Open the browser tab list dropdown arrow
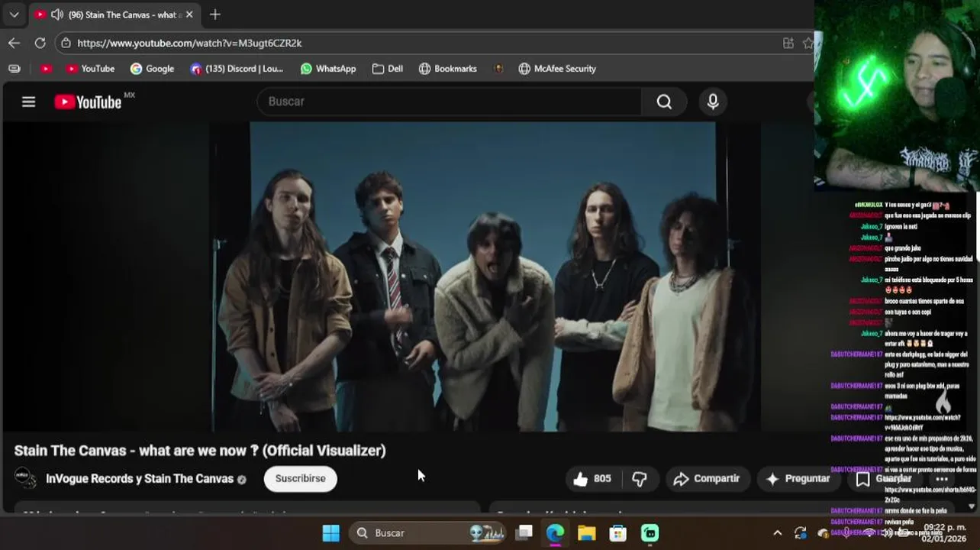 (x=14, y=15)
